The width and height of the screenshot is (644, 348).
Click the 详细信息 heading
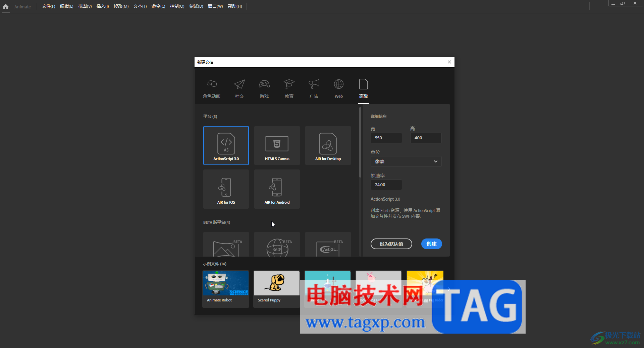[379, 117]
